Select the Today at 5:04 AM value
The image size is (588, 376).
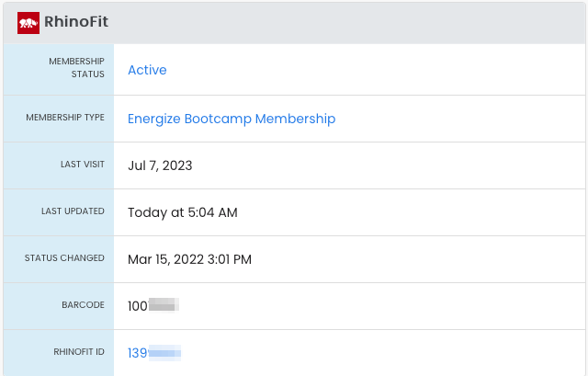[x=182, y=212]
